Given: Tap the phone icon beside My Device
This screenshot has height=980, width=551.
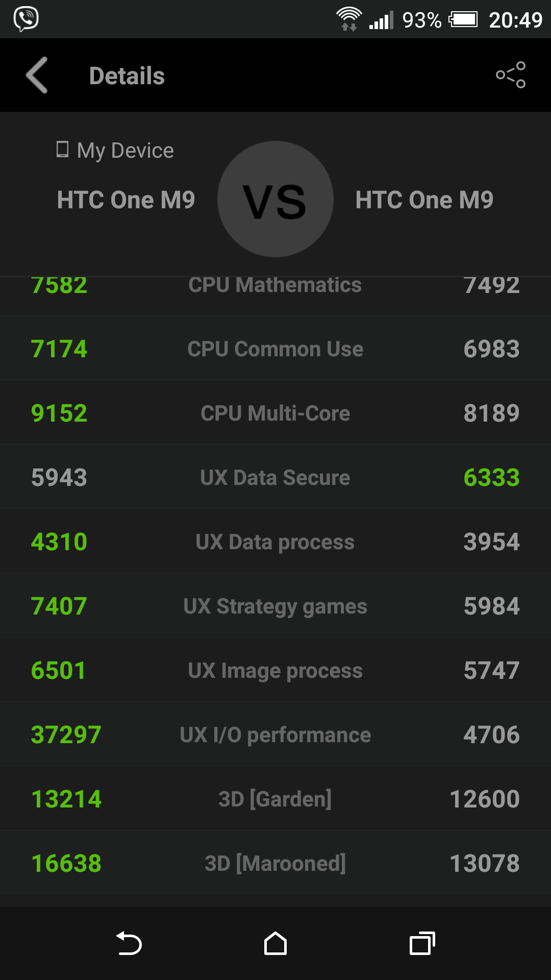Looking at the screenshot, I should [62, 150].
